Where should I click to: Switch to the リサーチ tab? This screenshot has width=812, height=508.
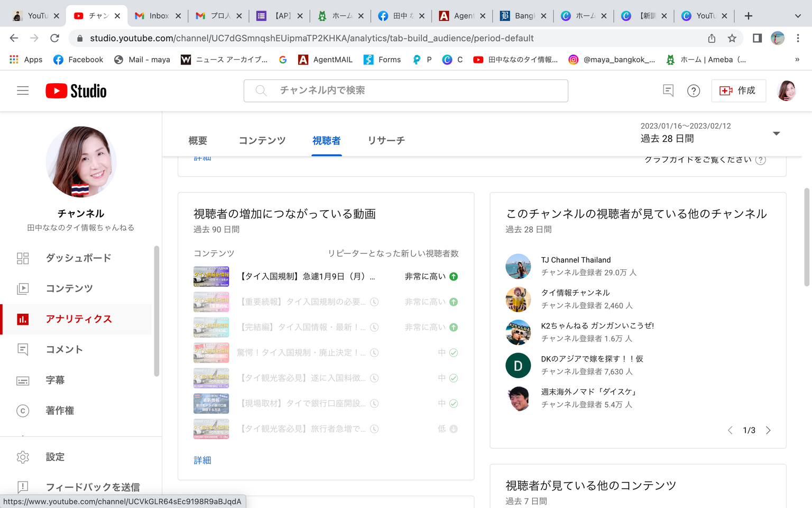click(x=386, y=141)
